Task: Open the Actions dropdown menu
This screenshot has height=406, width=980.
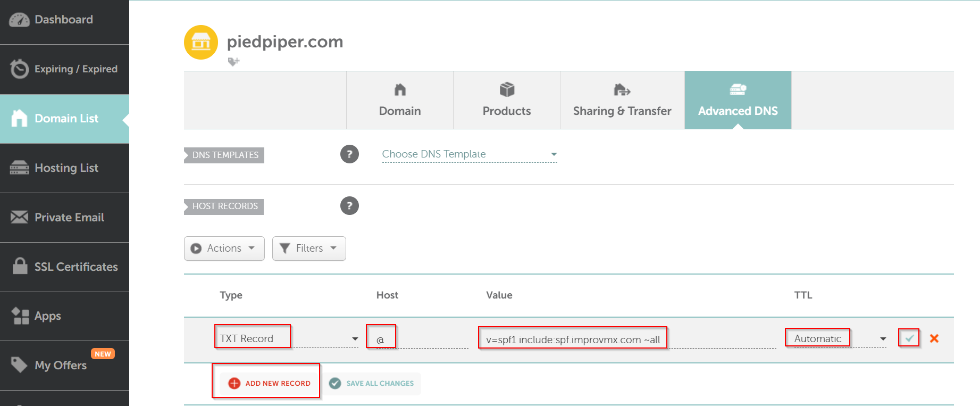Action: (x=224, y=248)
